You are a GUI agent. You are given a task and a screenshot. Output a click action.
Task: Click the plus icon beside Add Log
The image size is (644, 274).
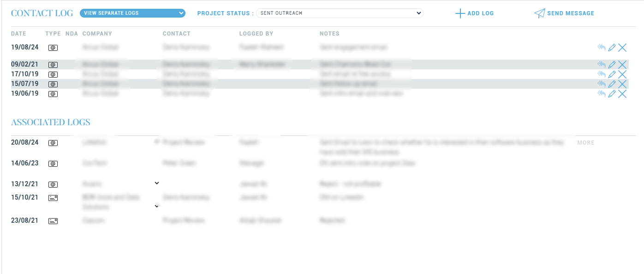[460, 13]
